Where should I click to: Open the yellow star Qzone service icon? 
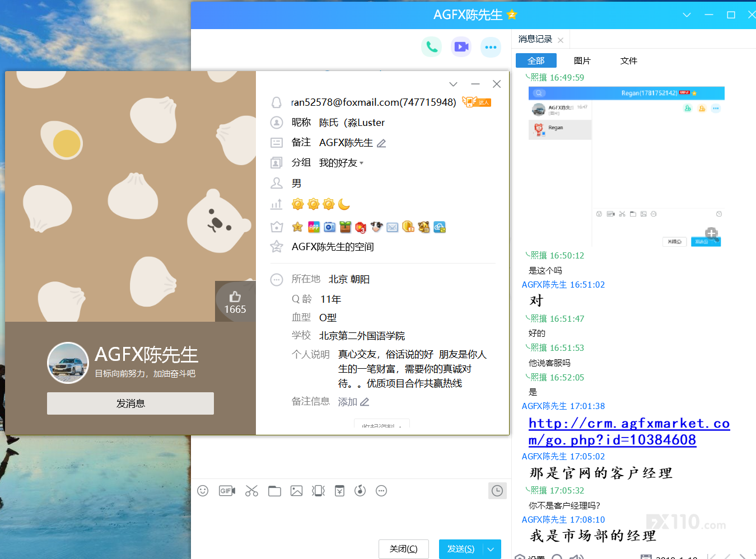pos(297,227)
